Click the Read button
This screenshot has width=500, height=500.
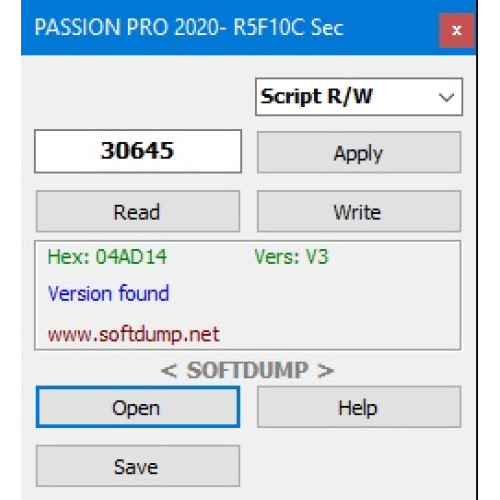click(138, 211)
